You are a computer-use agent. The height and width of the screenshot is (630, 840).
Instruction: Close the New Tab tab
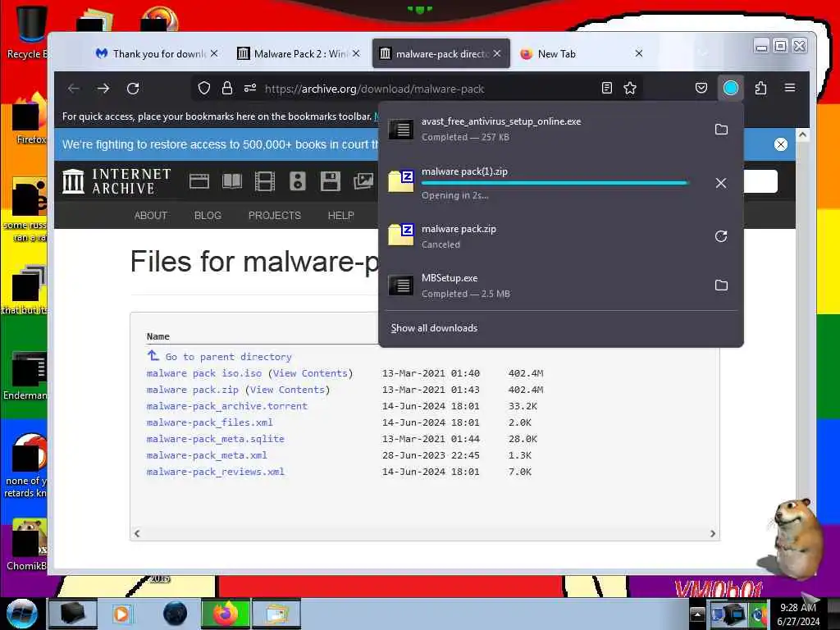click(x=638, y=53)
